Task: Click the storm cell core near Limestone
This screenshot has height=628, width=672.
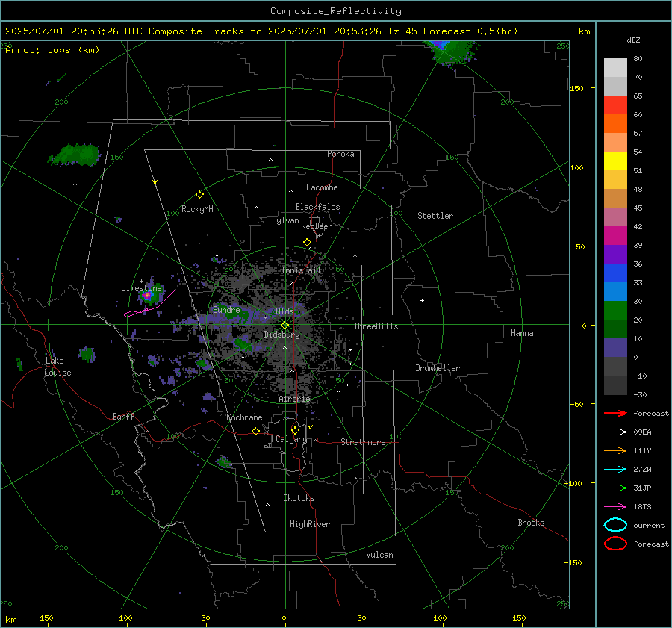Action: pyautogui.click(x=147, y=295)
